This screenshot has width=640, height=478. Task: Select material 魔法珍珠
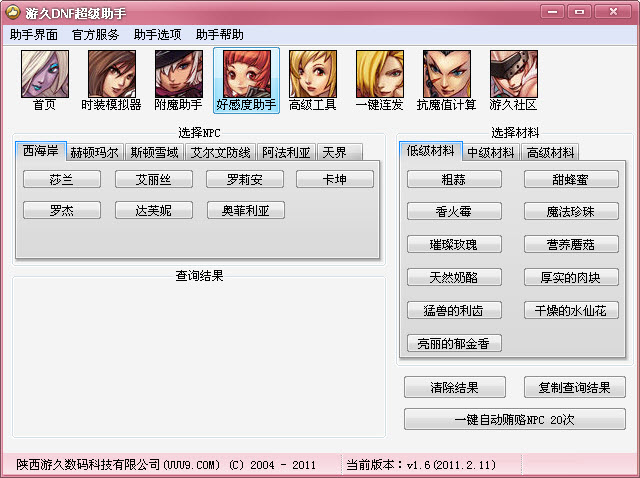tap(571, 211)
